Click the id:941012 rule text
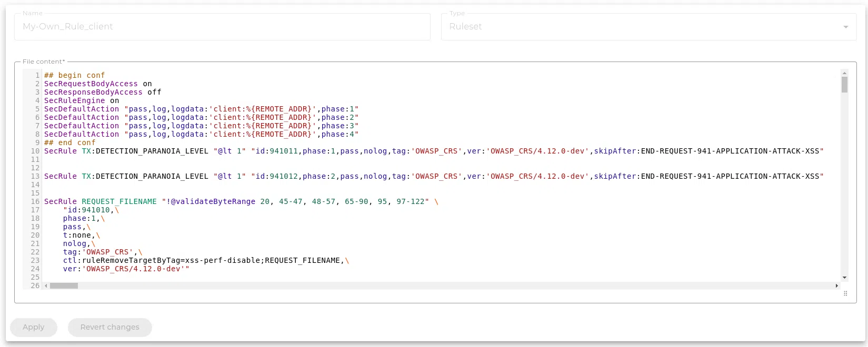The image size is (868, 347). (x=277, y=176)
